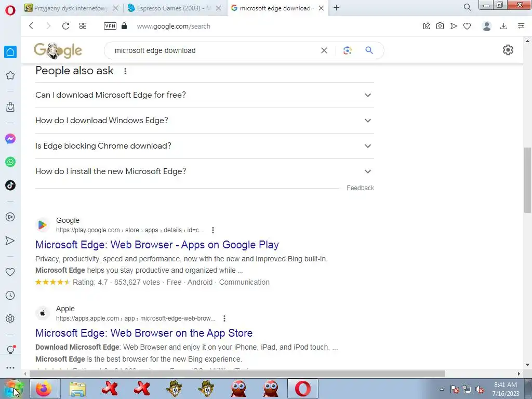Viewport: 532px width, 399px height.
Task: Open the snapshot camera tool
Action: (x=440, y=26)
